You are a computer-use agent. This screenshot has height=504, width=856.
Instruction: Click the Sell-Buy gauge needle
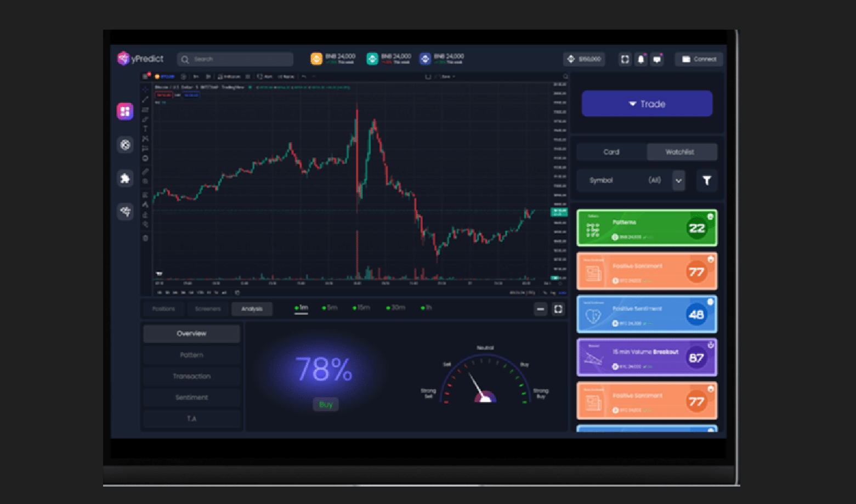pos(478,387)
